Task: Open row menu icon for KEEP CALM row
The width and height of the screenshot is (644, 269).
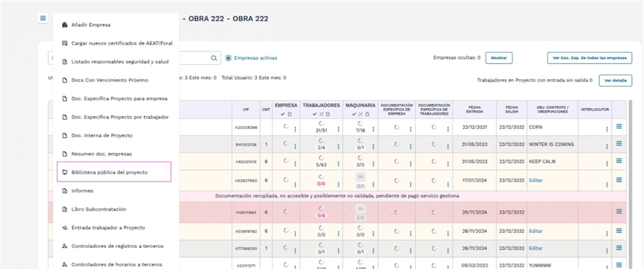Action: coord(619,161)
